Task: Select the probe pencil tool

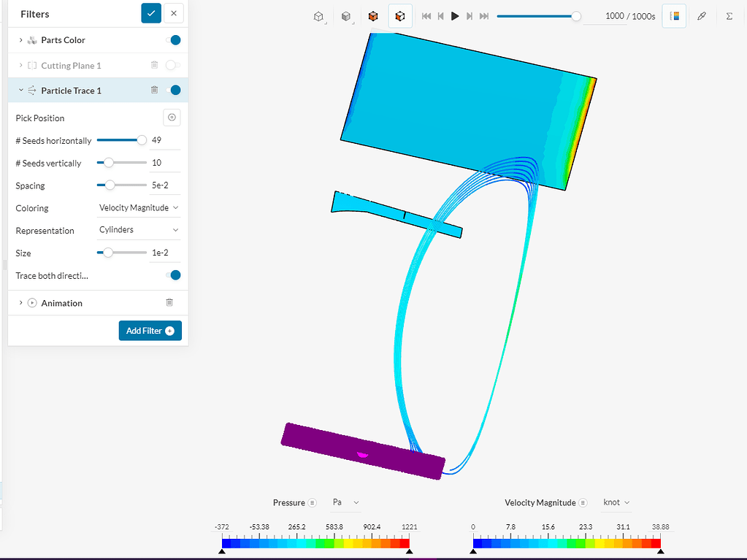Action: (x=702, y=15)
